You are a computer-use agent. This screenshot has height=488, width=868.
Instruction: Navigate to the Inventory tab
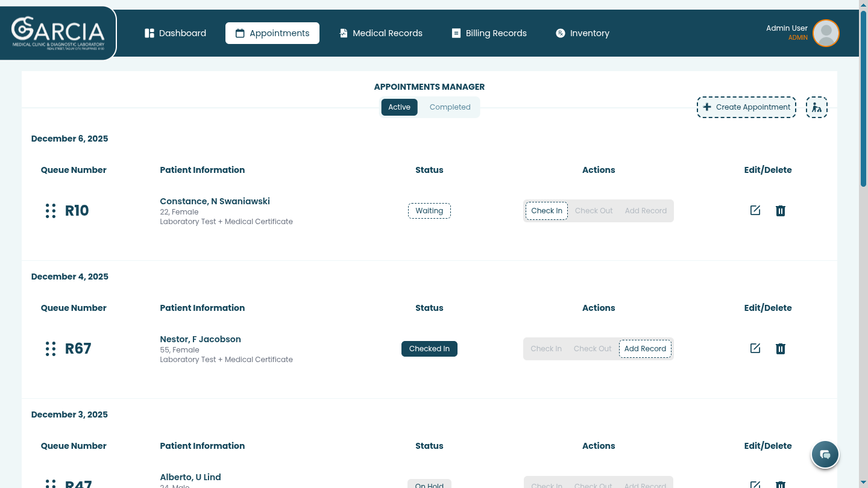coord(582,33)
